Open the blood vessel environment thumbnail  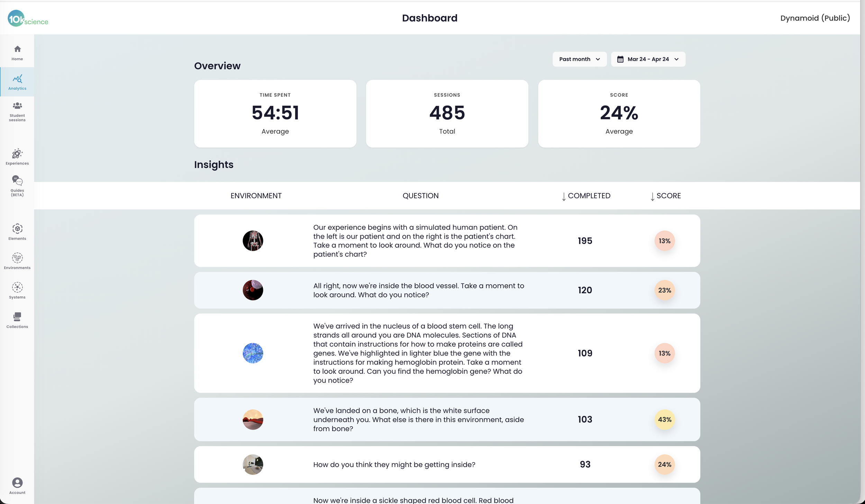point(253,290)
